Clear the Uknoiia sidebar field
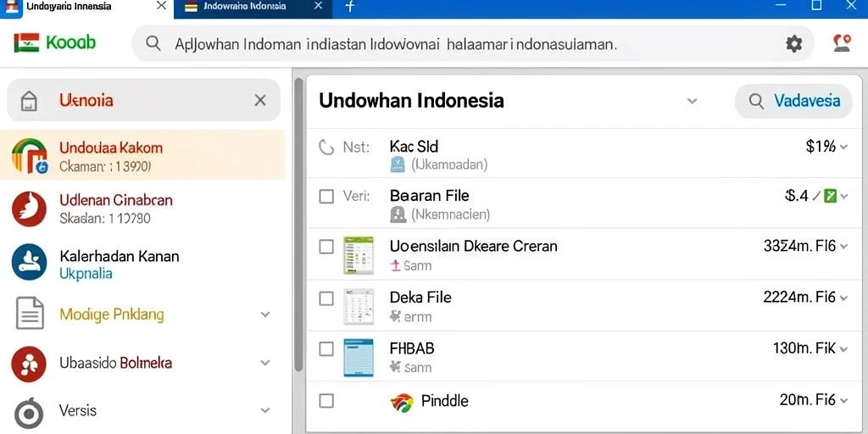Screen dimensions: 868x434 [x=260, y=100]
